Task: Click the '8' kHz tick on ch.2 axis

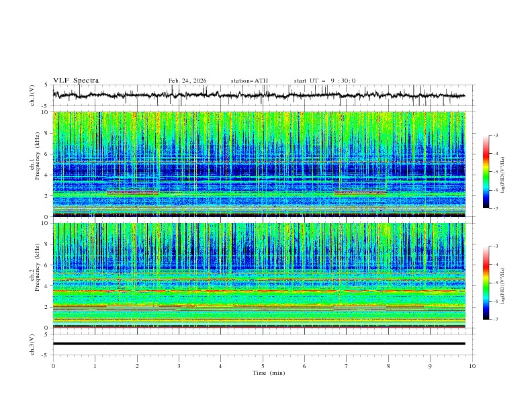Action: [46, 244]
